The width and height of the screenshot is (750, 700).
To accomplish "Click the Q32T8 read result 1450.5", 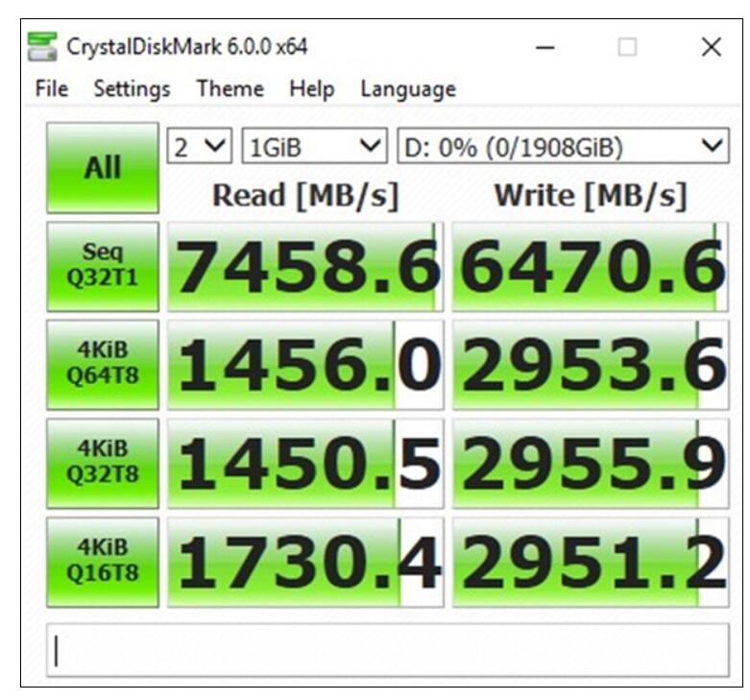I will point(305,464).
